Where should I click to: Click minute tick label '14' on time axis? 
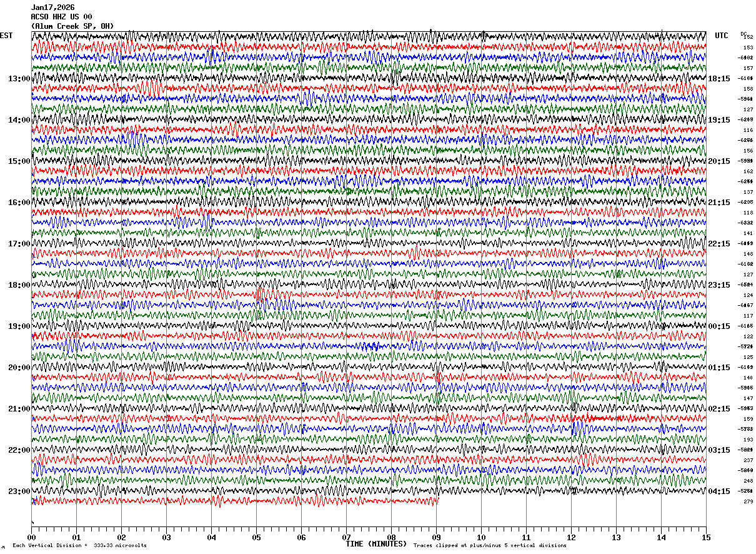tap(661, 537)
